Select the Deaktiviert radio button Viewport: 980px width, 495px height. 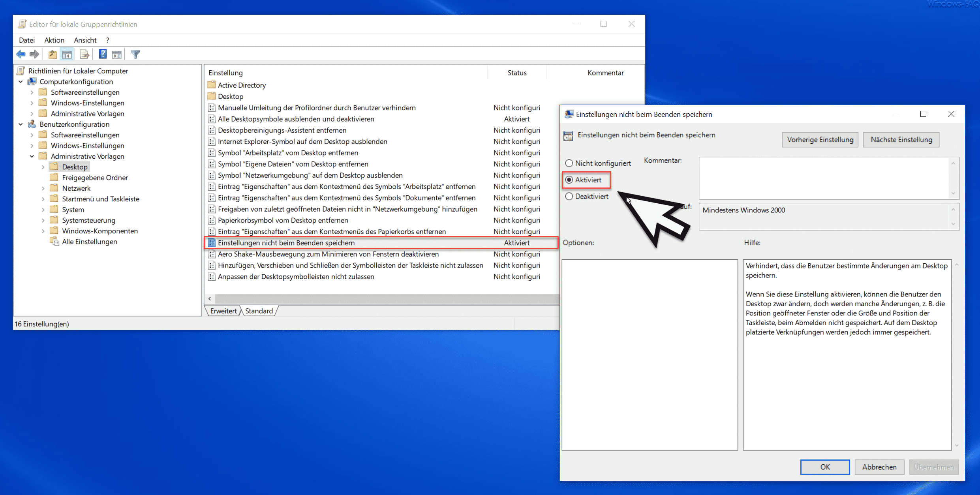[x=569, y=196]
